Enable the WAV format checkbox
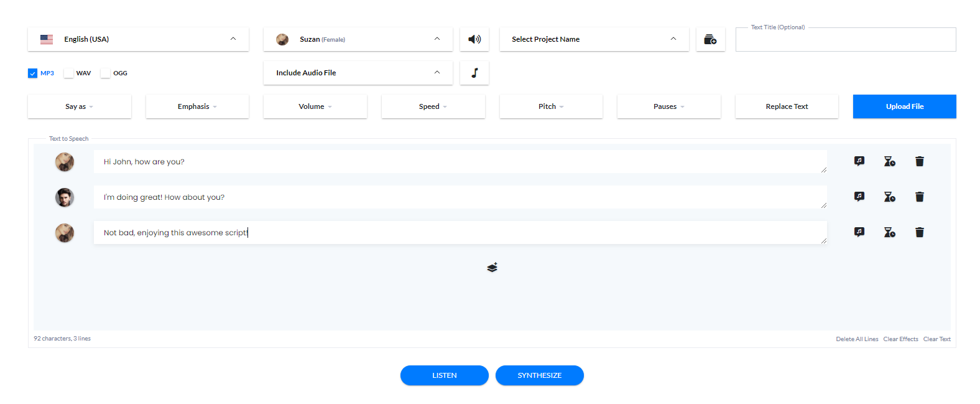Screen dimensions: 980x404 pos(69,73)
